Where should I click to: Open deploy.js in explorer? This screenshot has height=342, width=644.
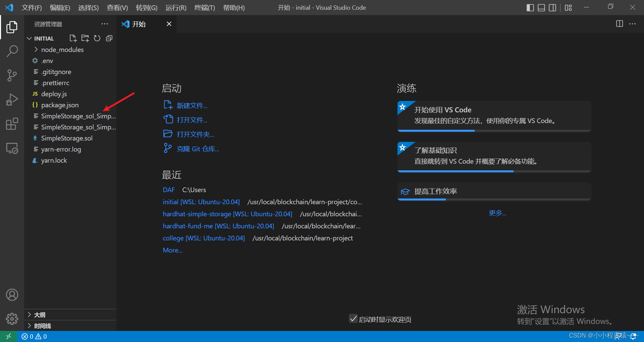[x=70, y=94]
